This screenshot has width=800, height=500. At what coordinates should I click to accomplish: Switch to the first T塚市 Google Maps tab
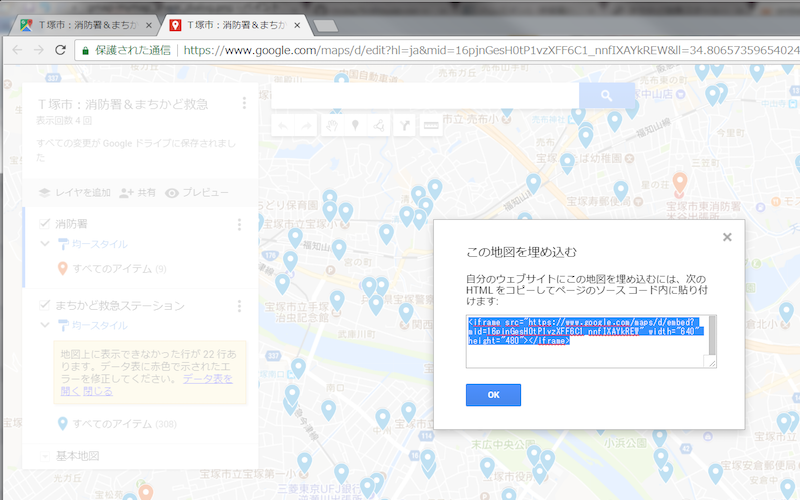[x=85, y=25]
